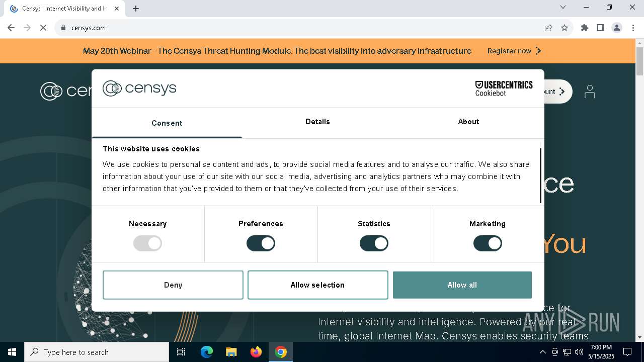The width and height of the screenshot is (644, 362).
Task: Toggle the Necessary cookies switch
Action: 147,243
